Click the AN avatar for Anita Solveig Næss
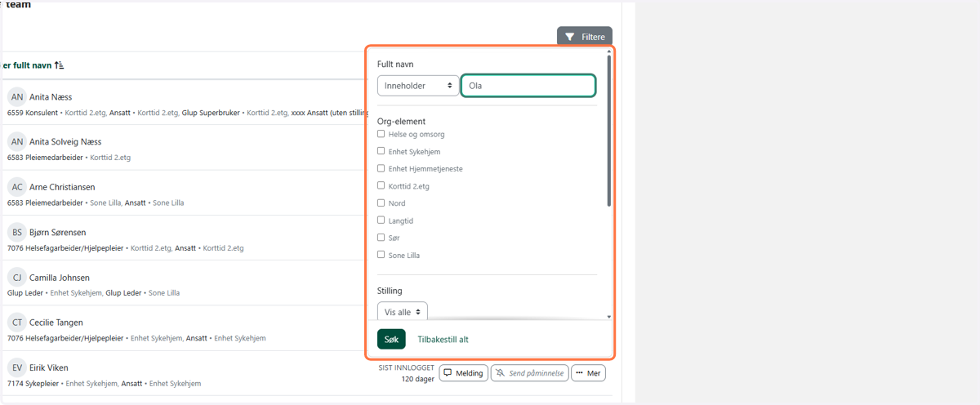Viewport: 980px width, 405px height. 17,142
